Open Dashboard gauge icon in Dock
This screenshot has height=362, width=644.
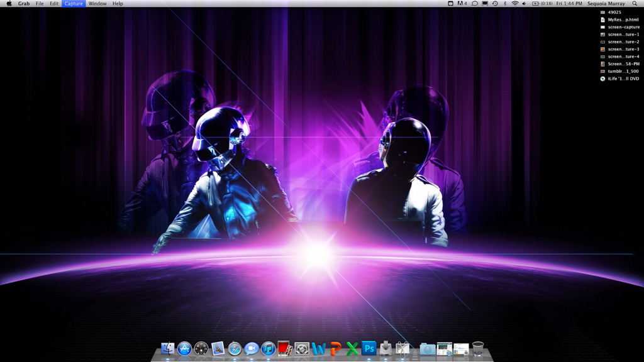[201, 349]
